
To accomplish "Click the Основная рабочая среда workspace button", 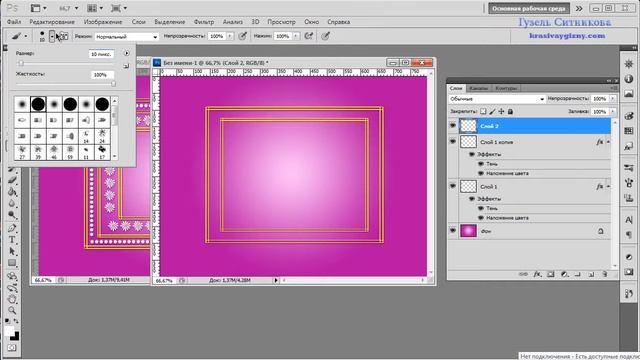I will 529,8.
